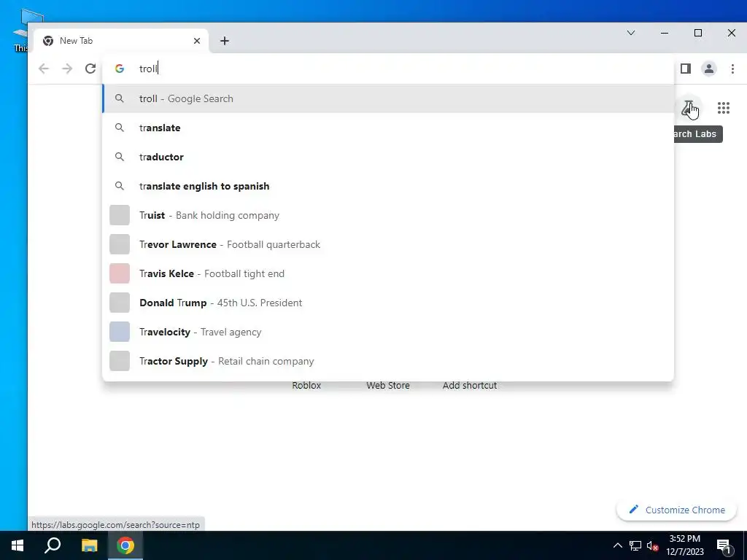Select the Travelocity suggestion
The image size is (747, 560).
pos(388,332)
